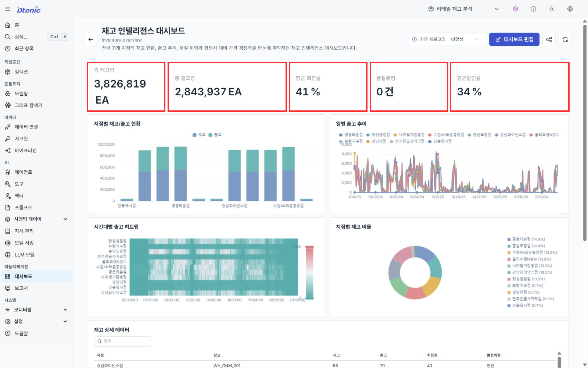Open 보고서 in the sidebar

tap(36, 288)
